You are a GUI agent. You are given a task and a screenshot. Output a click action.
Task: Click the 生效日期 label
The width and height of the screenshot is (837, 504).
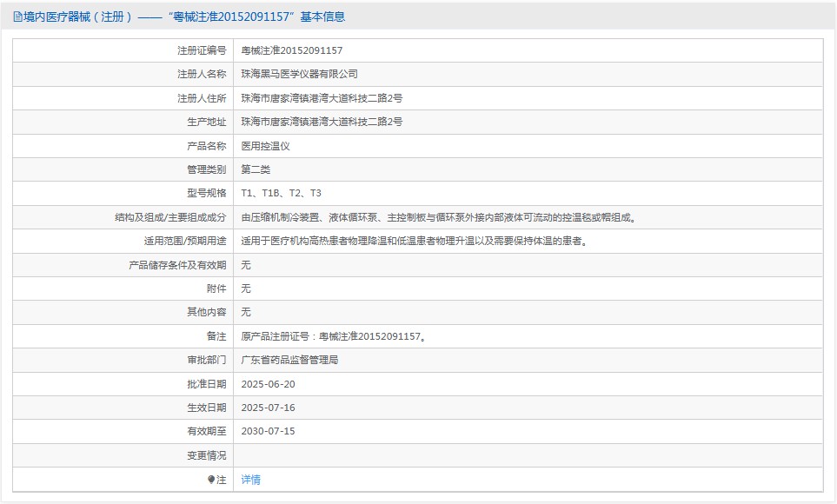pyautogui.click(x=207, y=408)
